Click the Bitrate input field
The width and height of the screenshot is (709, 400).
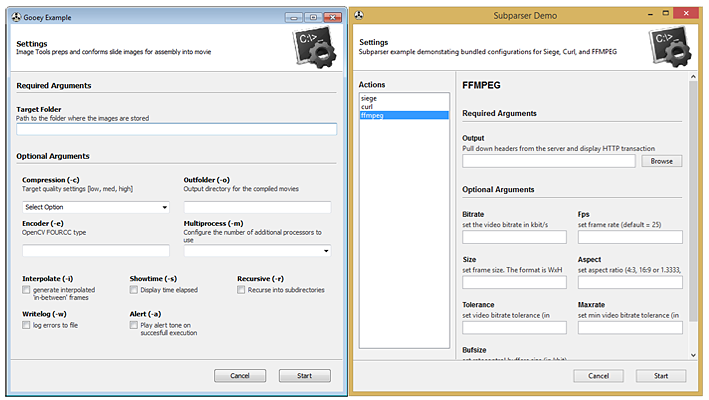pyautogui.click(x=514, y=237)
